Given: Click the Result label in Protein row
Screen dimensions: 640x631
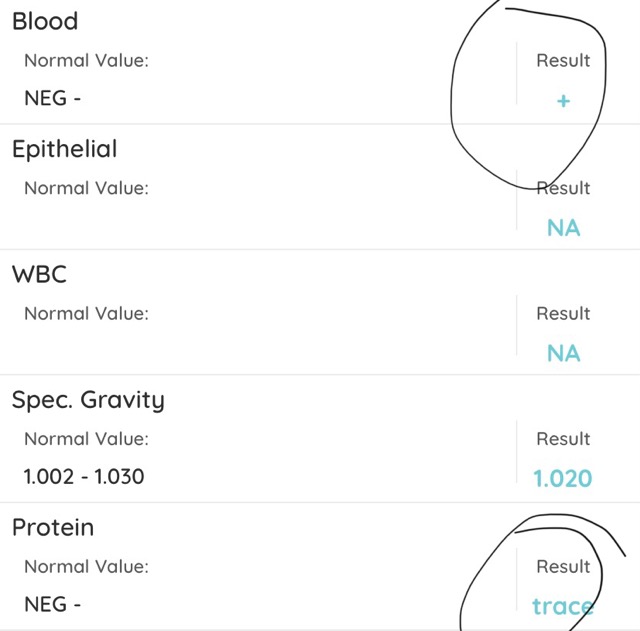Looking at the screenshot, I should [563, 567].
